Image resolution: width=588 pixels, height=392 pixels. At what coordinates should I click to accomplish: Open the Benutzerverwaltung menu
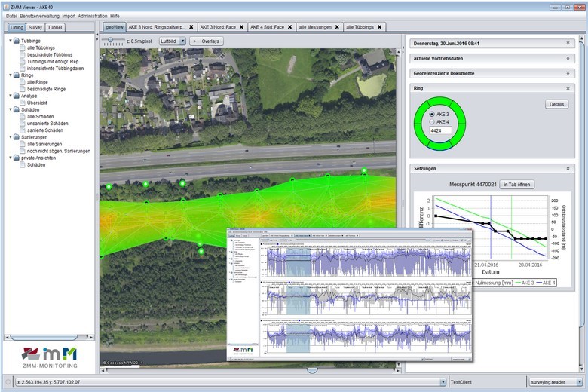click(39, 16)
